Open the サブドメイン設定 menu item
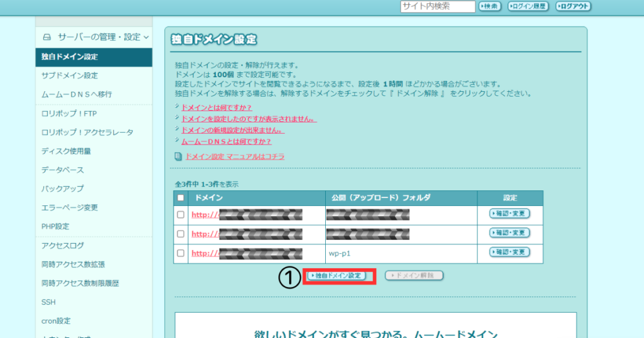 [69, 75]
